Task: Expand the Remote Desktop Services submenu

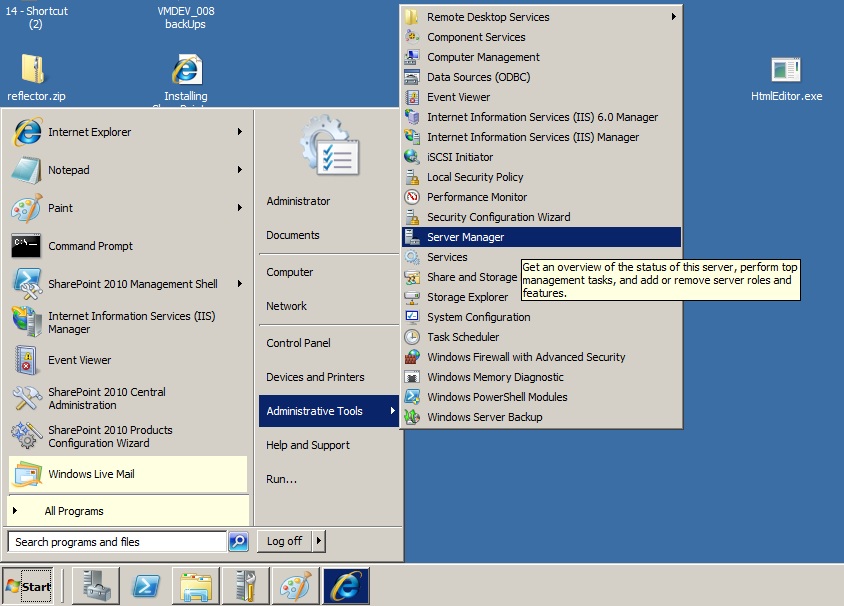Action: [x=541, y=17]
